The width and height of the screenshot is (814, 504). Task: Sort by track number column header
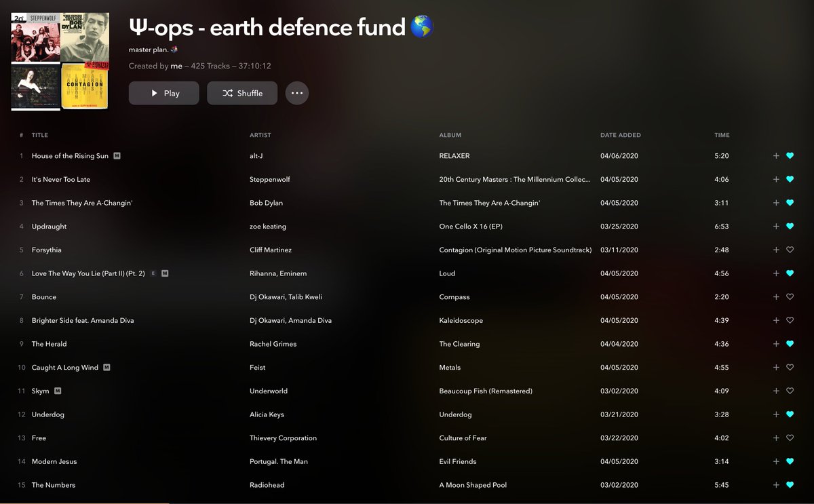pyautogui.click(x=22, y=135)
